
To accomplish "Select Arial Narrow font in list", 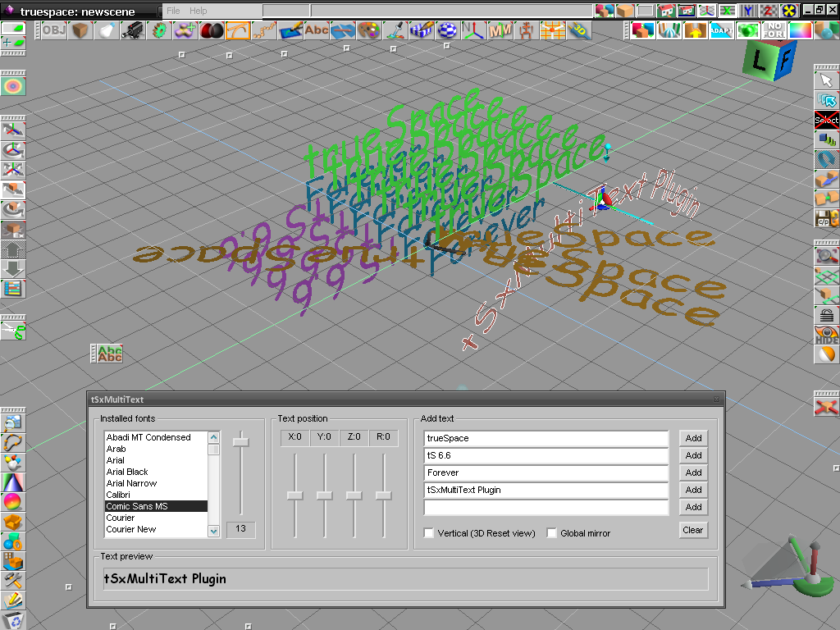I will point(156,483).
